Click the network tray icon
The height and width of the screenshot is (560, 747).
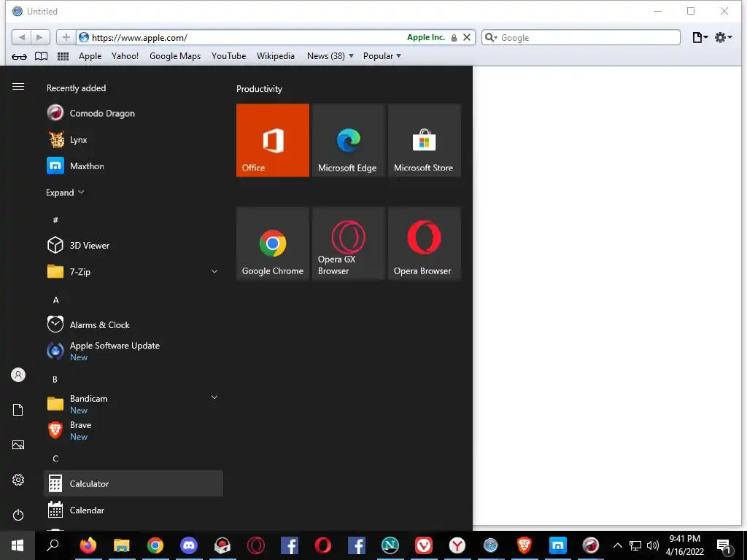tap(635, 545)
